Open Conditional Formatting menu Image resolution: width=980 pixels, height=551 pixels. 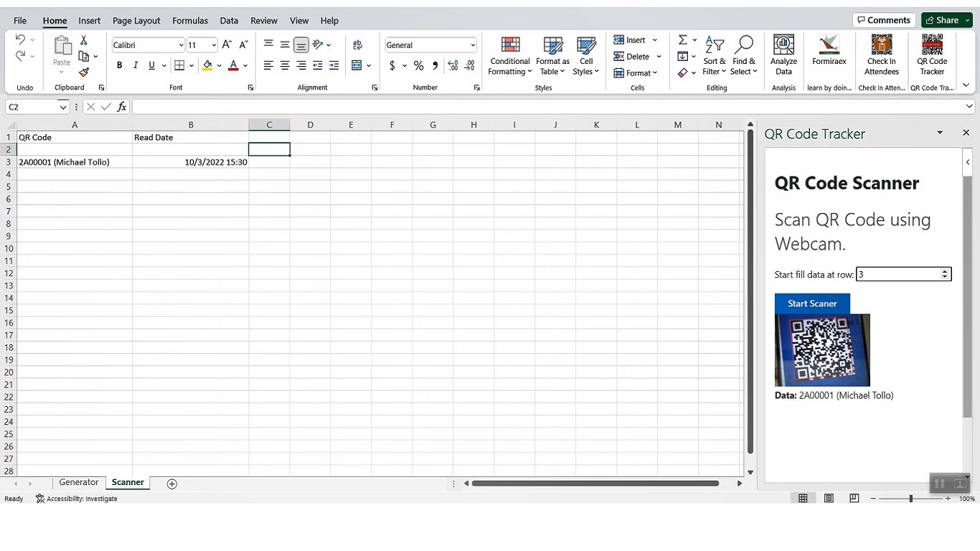coord(510,56)
